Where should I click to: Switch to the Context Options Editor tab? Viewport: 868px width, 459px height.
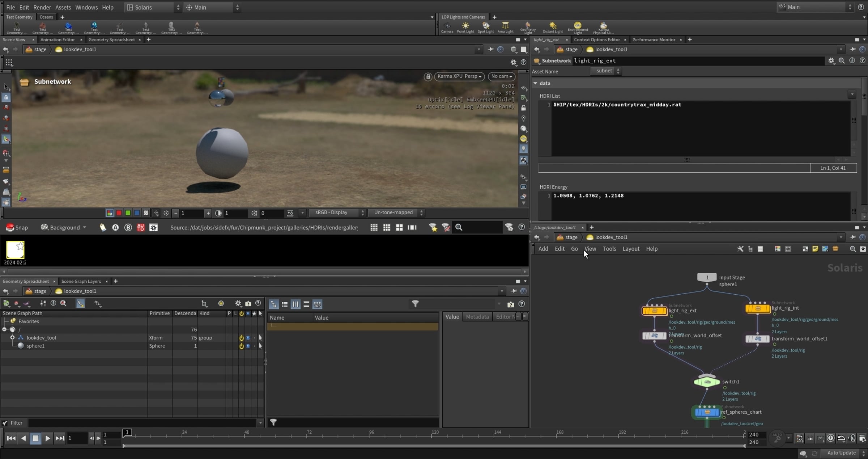pyautogui.click(x=597, y=39)
